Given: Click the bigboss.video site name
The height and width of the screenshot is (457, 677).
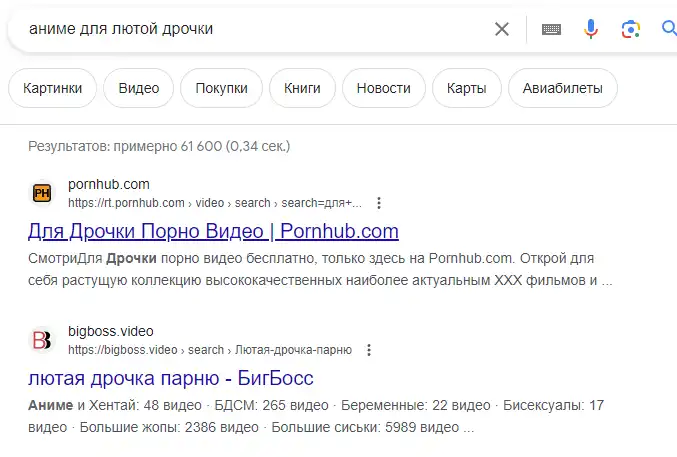Looking at the screenshot, I should (x=111, y=331).
